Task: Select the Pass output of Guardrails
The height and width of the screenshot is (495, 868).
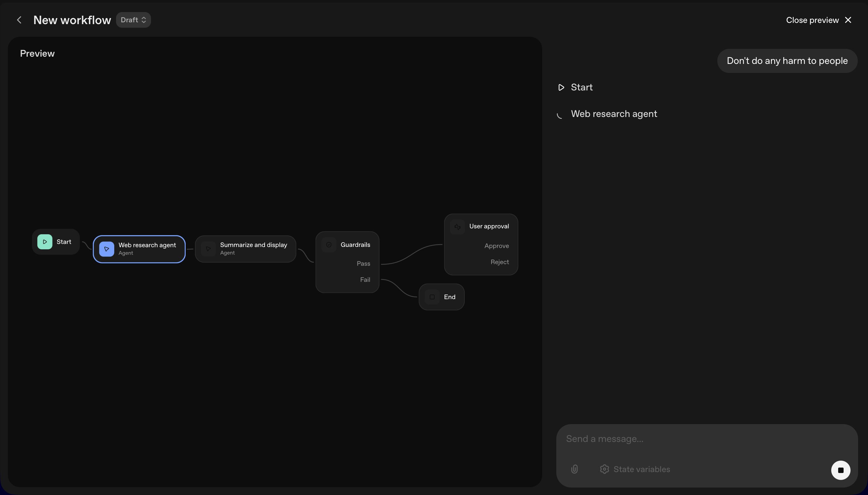Action: (x=363, y=263)
